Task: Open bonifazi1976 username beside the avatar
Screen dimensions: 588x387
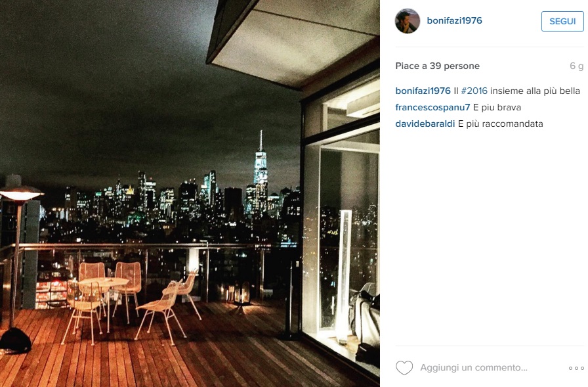Action: pyautogui.click(x=454, y=20)
